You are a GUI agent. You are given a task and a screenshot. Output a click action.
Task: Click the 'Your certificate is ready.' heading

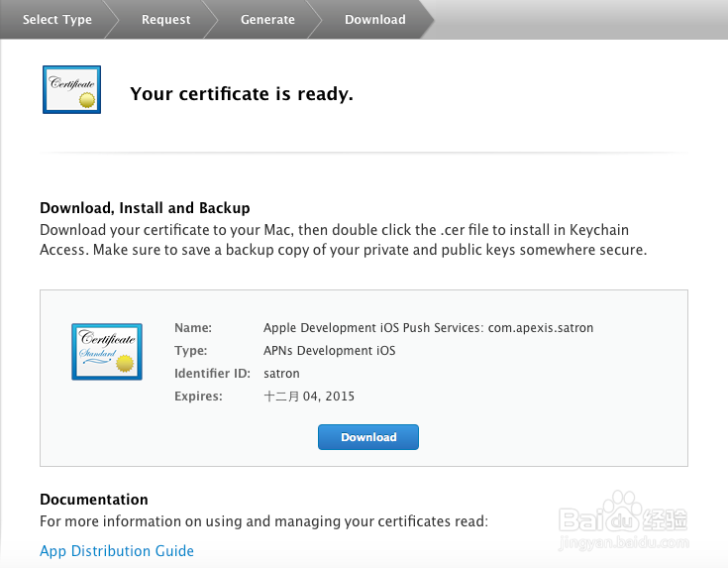point(242,94)
